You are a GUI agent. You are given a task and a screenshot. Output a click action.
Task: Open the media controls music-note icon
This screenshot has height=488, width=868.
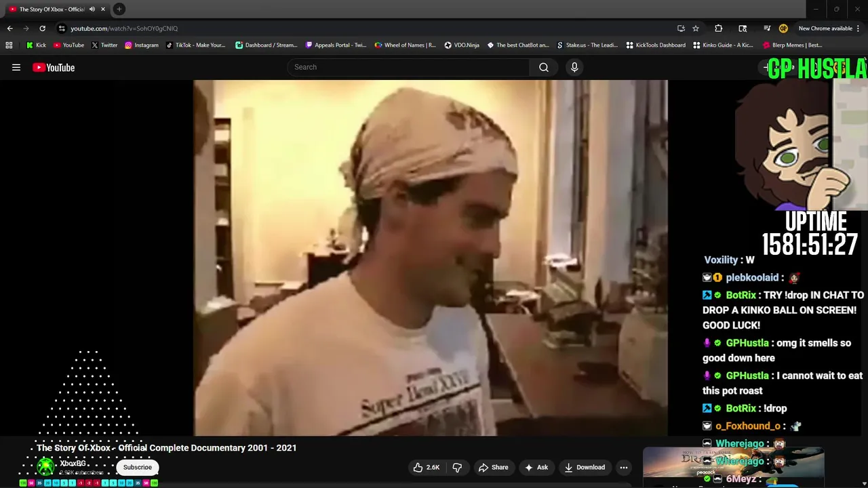(x=766, y=28)
